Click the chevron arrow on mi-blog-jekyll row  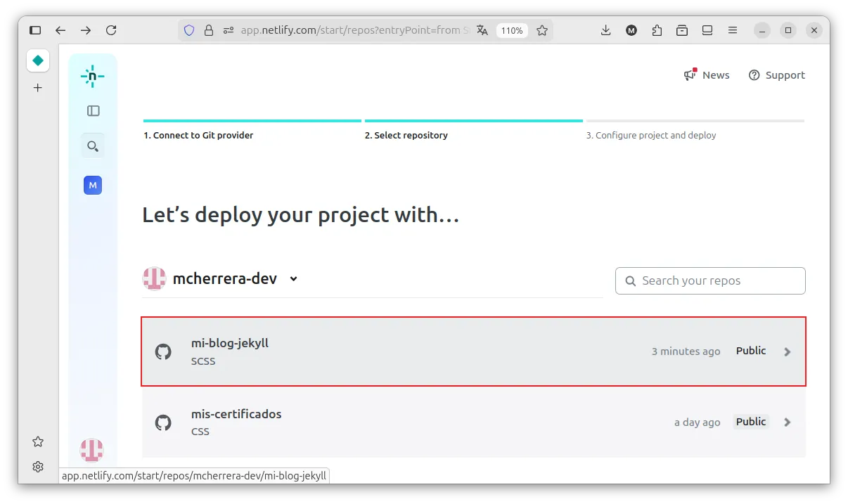[x=788, y=351]
